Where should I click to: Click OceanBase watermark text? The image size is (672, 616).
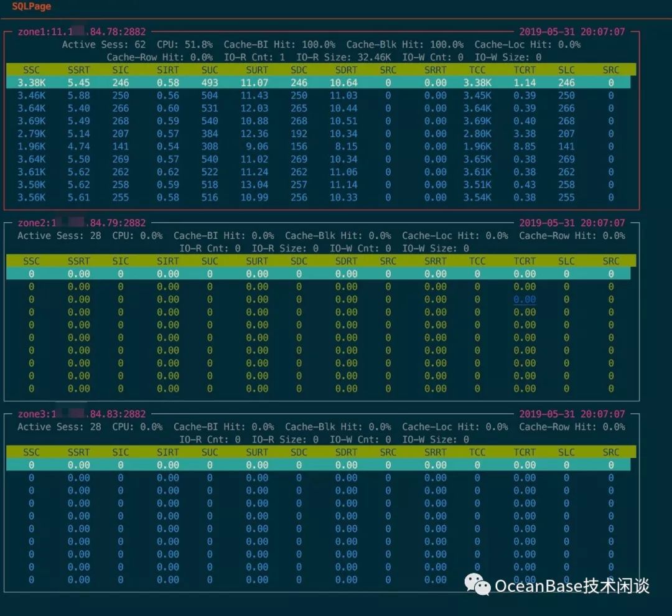pyautogui.click(x=572, y=586)
